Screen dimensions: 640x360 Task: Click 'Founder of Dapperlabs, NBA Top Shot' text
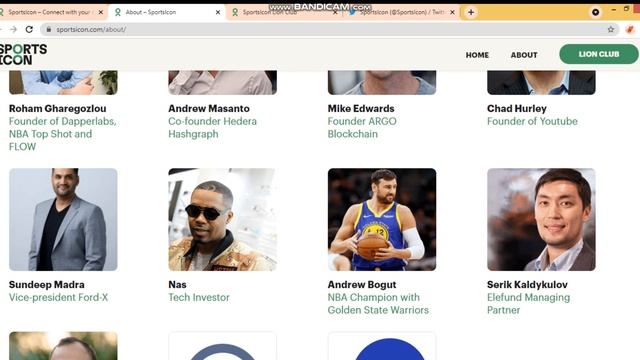(x=62, y=134)
